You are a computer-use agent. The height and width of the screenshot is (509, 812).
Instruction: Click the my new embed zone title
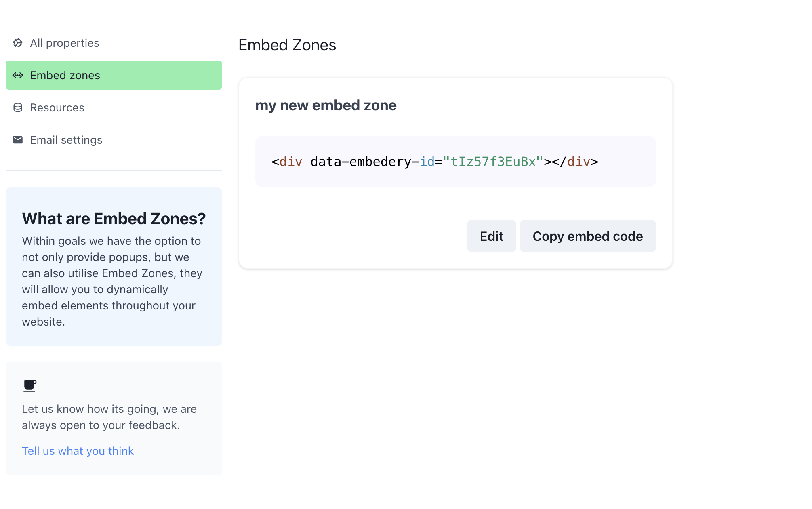(326, 105)
